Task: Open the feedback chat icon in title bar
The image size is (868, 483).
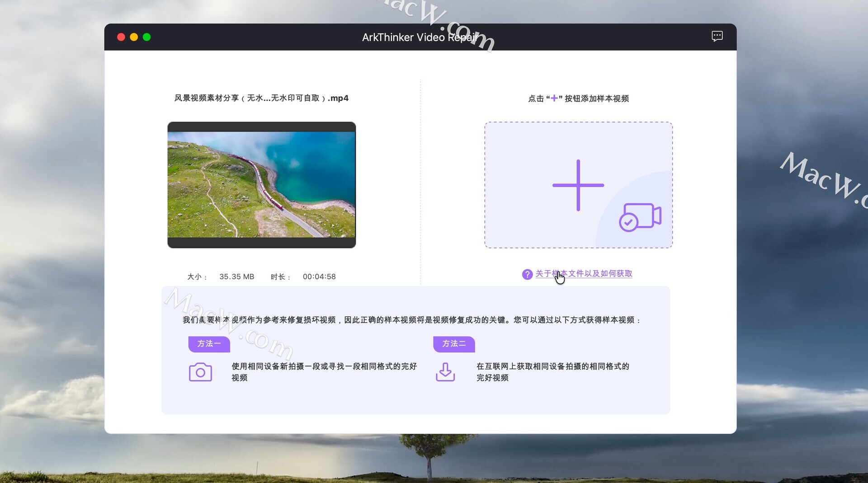Action: pyautogui.click(x=717, y=36)
